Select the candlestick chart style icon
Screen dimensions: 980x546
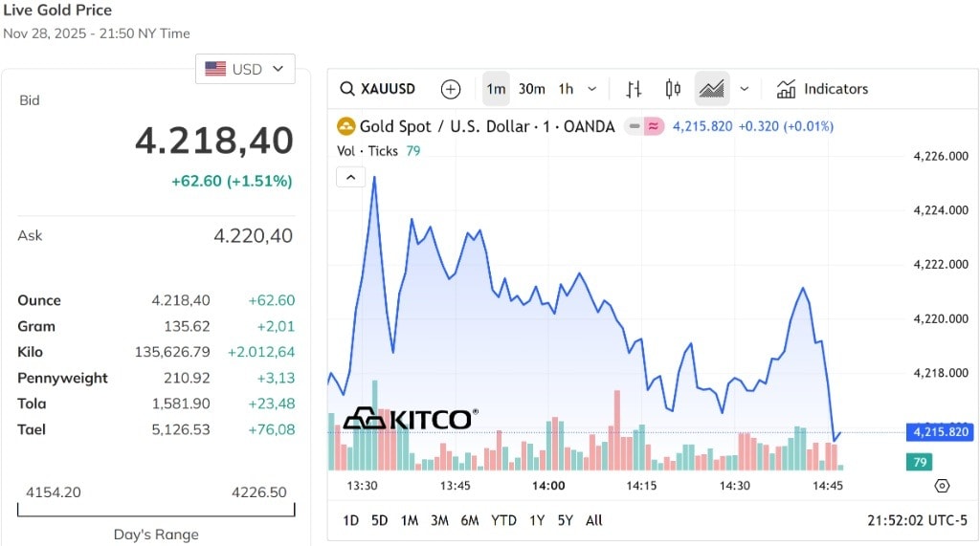[673, 89]
